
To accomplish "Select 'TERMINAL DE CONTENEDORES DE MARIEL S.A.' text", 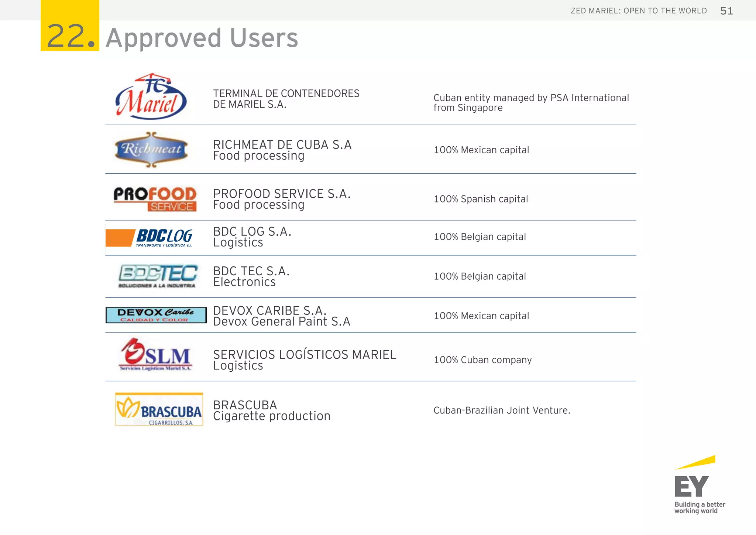I will point(286,99).
